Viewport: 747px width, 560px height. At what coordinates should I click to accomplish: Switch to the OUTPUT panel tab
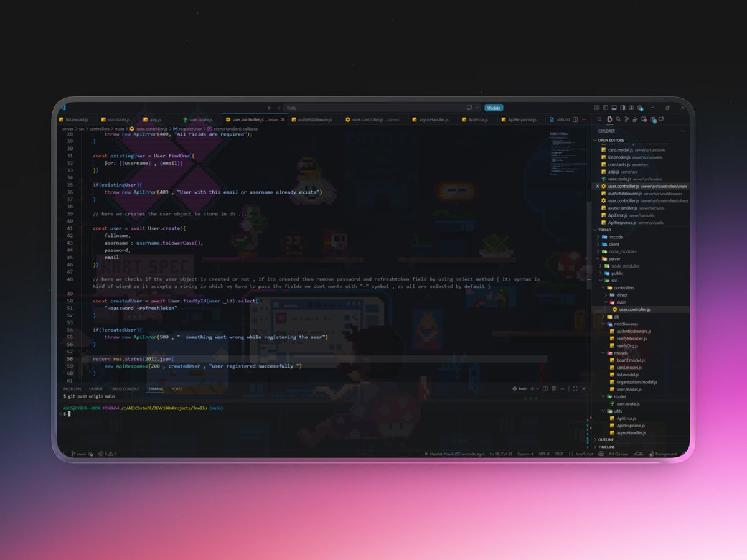point(96,389)
